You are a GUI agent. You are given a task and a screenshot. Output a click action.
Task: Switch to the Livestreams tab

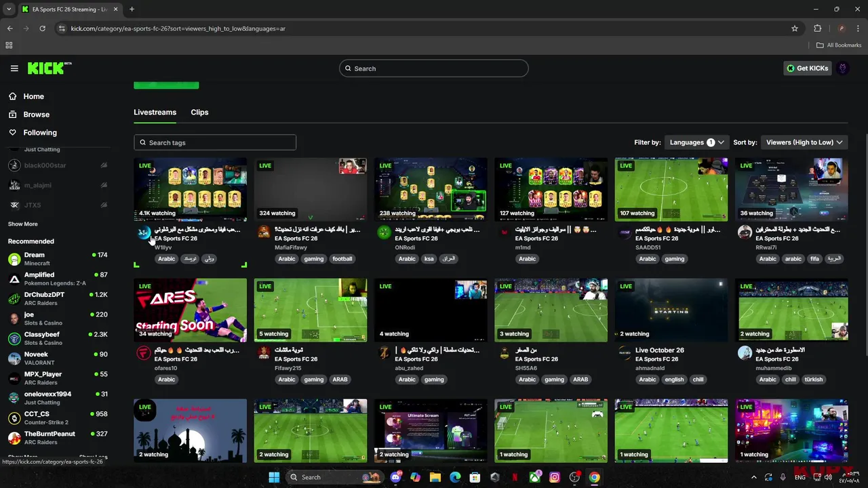pyautogui.click(x=155, y=113)
